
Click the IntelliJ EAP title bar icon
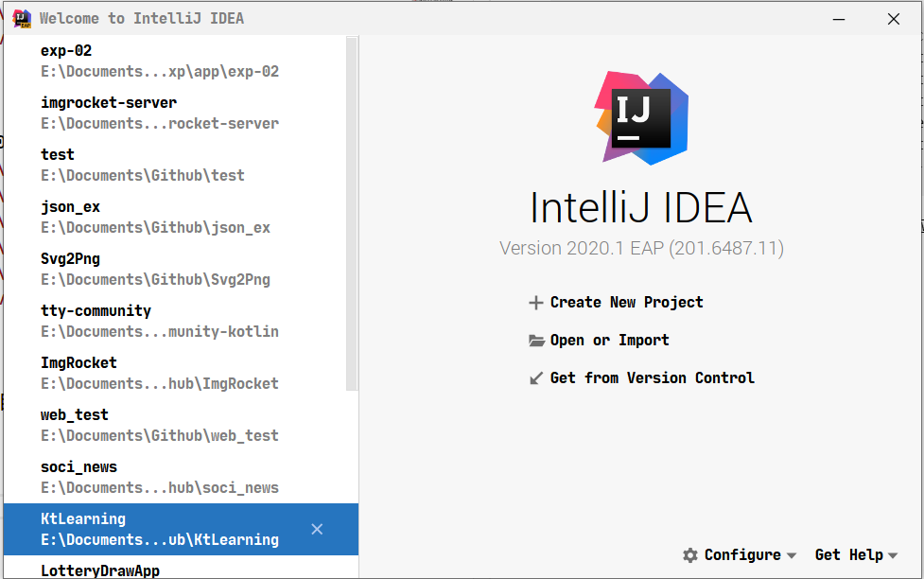22,18
